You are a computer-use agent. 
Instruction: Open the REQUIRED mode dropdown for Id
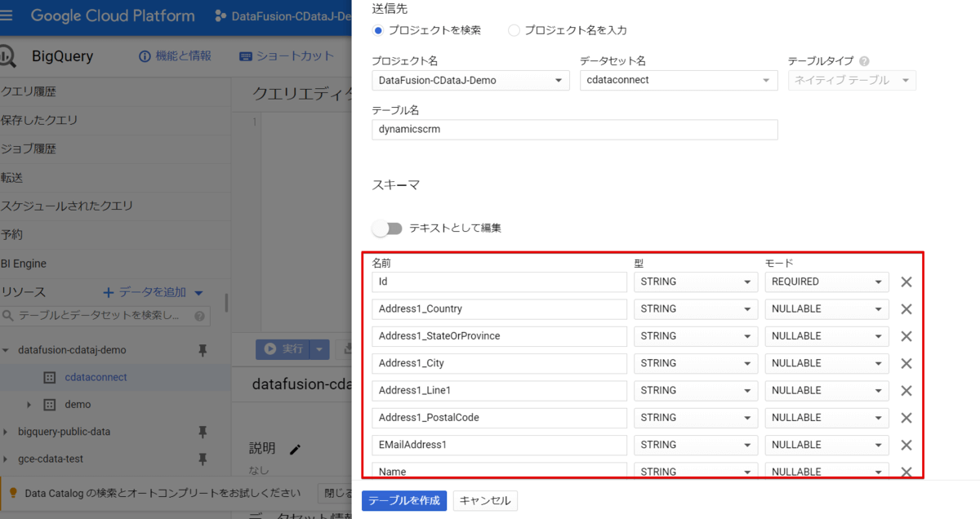(826, 282)
